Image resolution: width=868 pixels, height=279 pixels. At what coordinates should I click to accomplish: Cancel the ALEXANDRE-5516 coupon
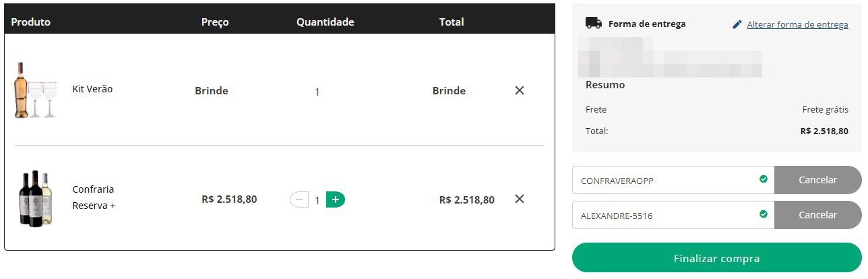[817, 215]
